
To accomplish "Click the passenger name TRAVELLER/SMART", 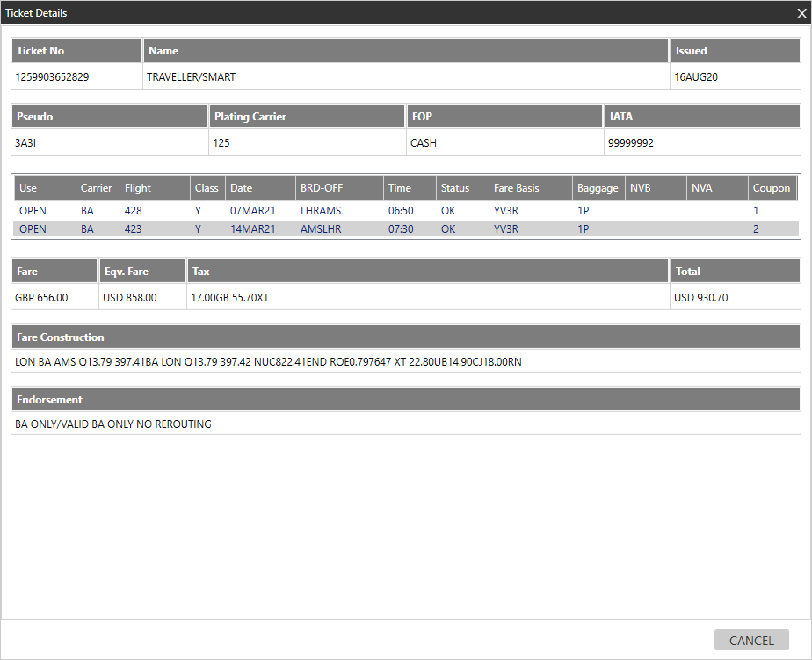I will [x=191, y=77].
